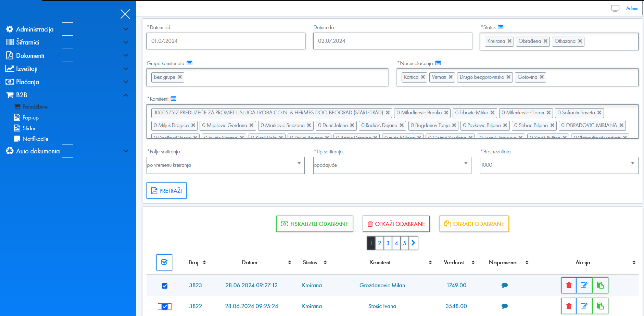644x316 pixels.
Task: Sort table by Vrednost column
Action: tap(473, 263)
